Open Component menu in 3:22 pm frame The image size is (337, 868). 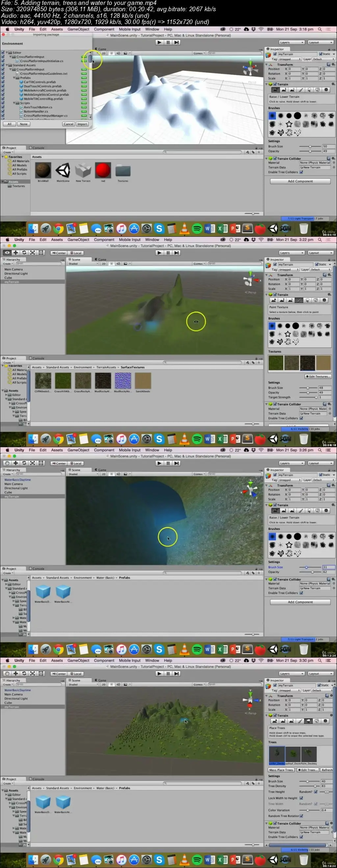(x=104, y=240)
